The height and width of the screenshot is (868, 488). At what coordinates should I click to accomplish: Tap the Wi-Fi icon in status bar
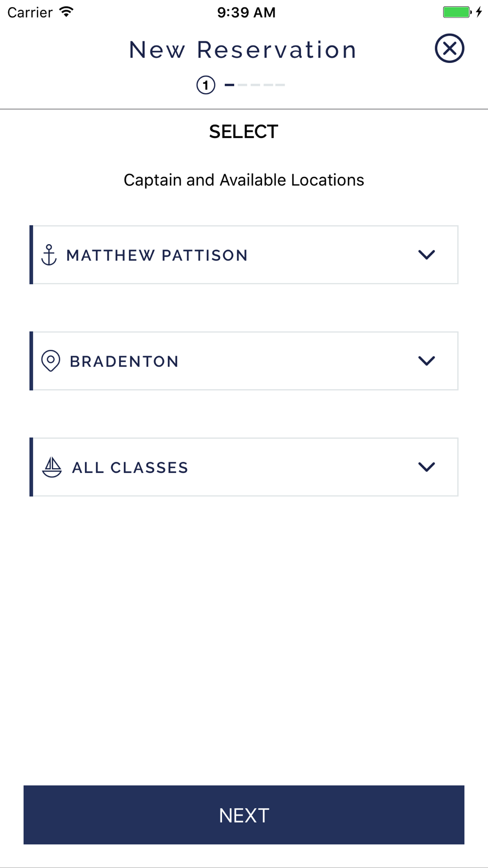66,12
